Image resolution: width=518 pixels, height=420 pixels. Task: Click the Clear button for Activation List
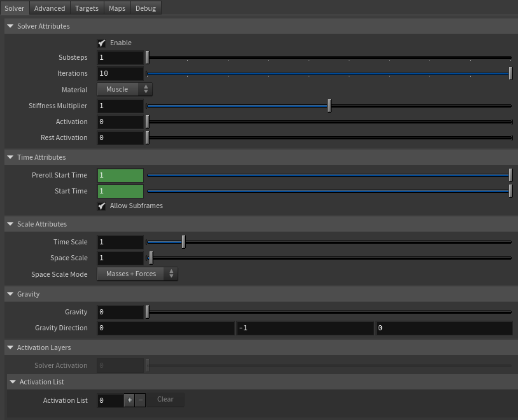point(165,400)
